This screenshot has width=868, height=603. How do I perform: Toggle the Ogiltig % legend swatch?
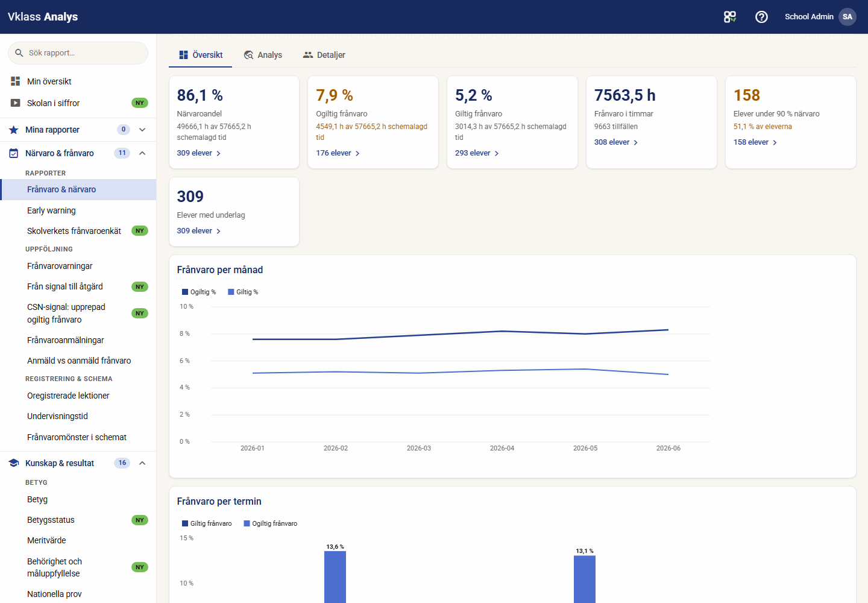click(x=185, y=292)
